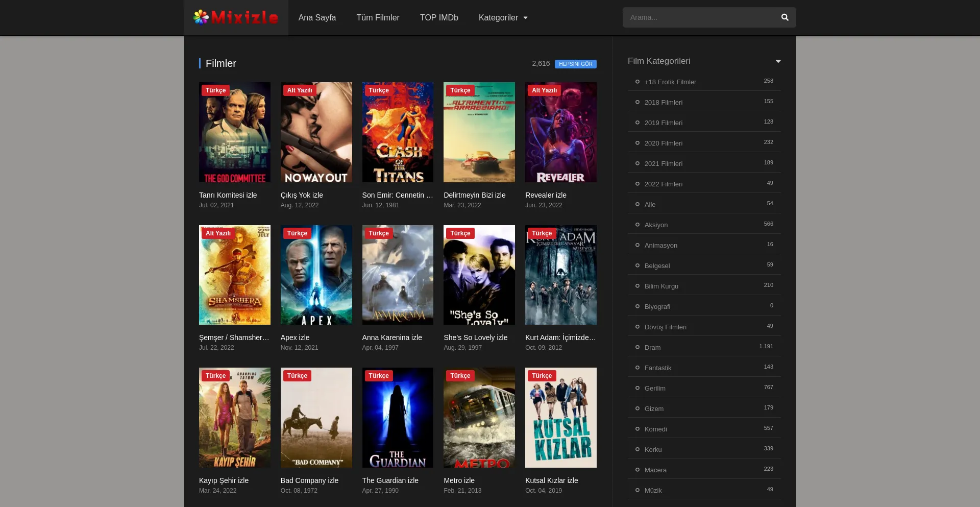This screenshot has height=507, width=980.
Task: Click the Bad Company izle title link
Action: point(309,480)
